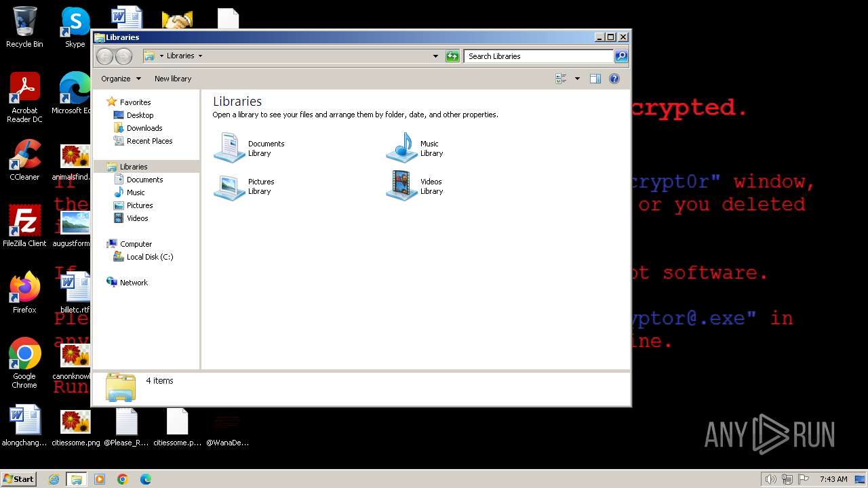Launch Microsoft Edge desktop shortcut
The width and height of the screenshot is (868, 488).
click(72, 94)
